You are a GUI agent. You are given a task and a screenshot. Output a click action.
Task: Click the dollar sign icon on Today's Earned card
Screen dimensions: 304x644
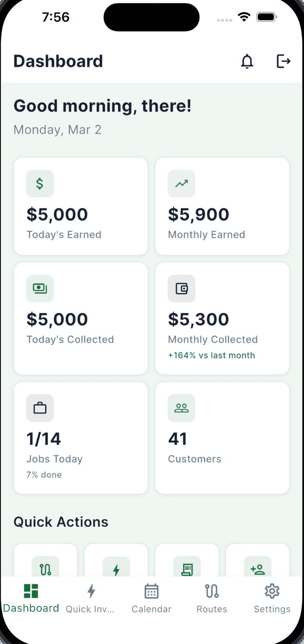point(40,184)
